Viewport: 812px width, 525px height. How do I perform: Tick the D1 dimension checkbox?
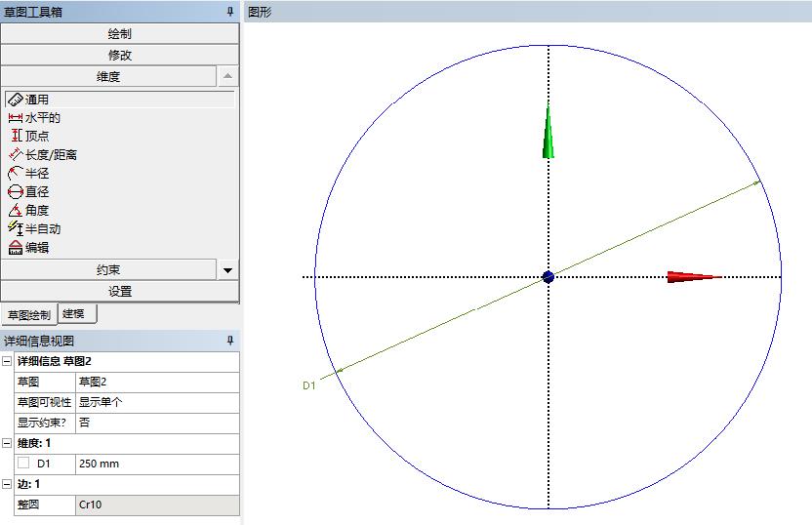23,464
